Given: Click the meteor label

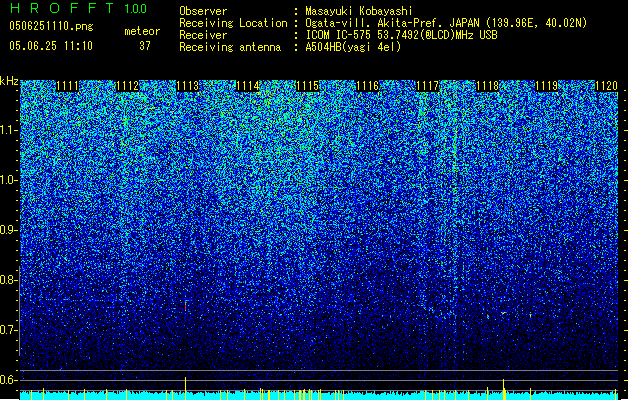Looking at the screenshot, I should coord(142,31).
